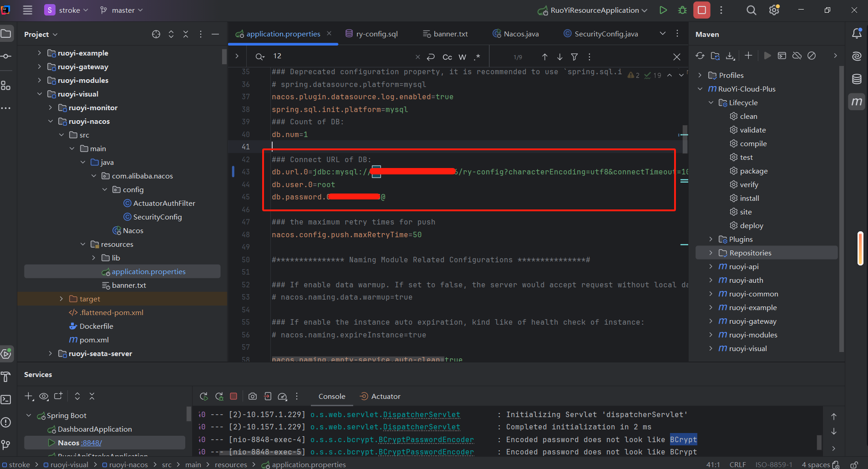Add a new service with plus icon
Viewport: 868px width, 469px height.
29,396
